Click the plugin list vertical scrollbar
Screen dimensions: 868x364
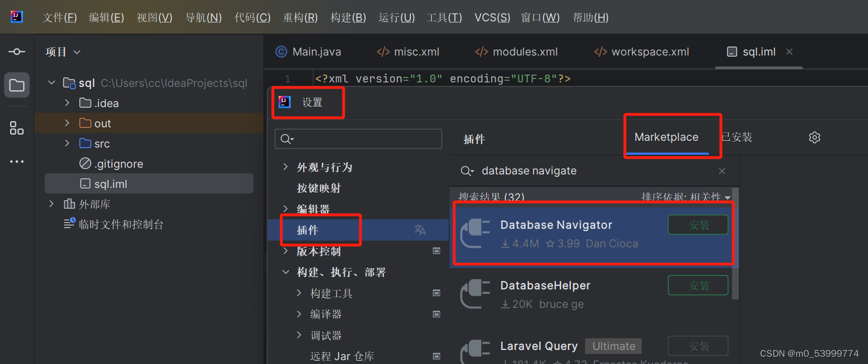tap(735, 244)
